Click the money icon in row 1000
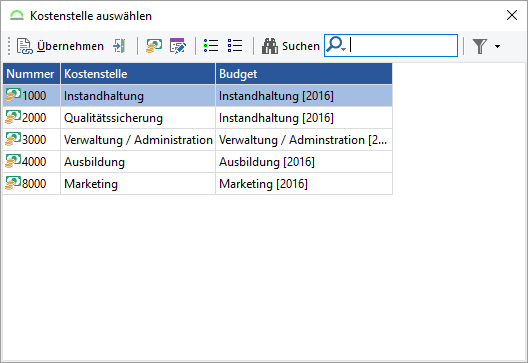Image resolution: width=528 pixels, height=363 pixels. coord(13,95)
